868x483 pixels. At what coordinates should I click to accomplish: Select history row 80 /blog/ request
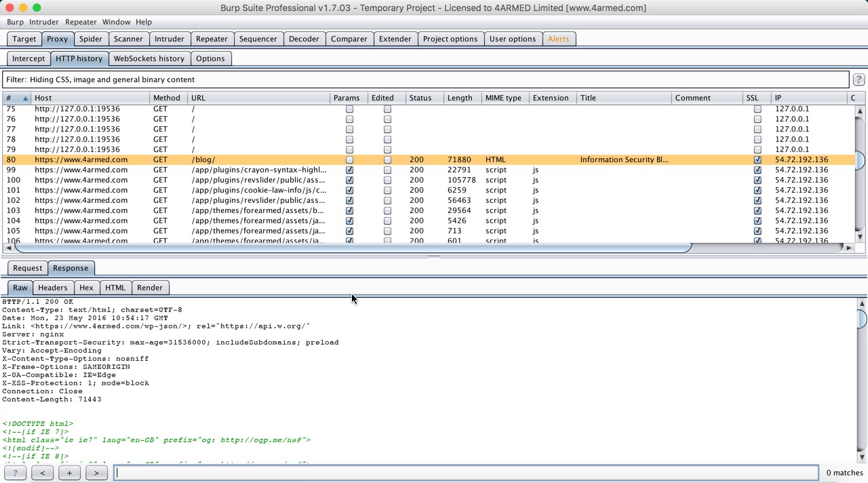tap(429, 159)
